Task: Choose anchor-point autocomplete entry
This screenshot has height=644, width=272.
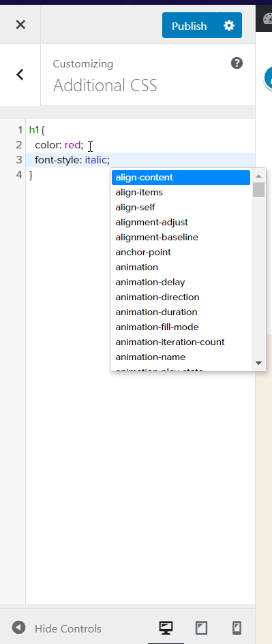Action: pyautogui.click(x=181, y=252)
